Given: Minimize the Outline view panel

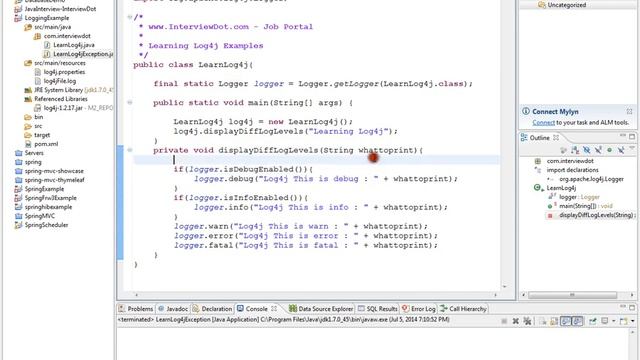Looking at the screenshot, I should pos(623,136).
